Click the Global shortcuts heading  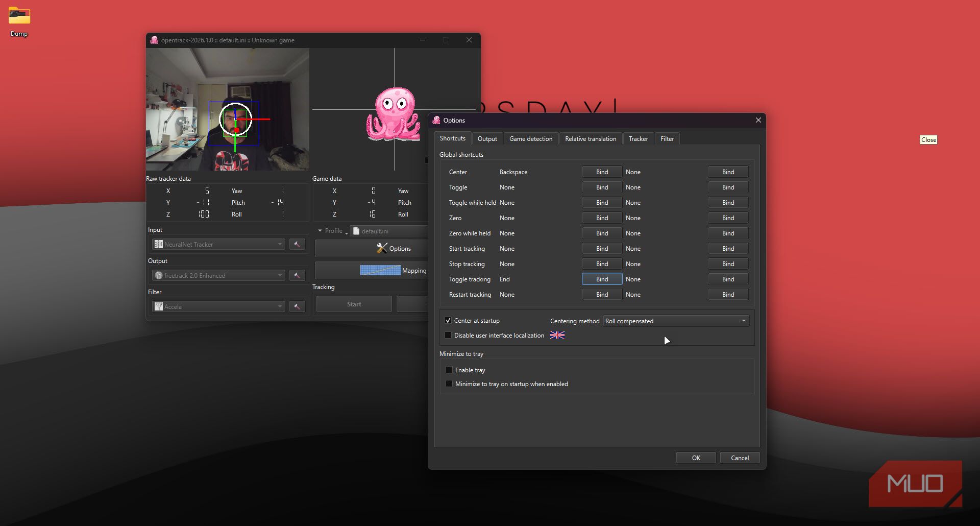461,155
